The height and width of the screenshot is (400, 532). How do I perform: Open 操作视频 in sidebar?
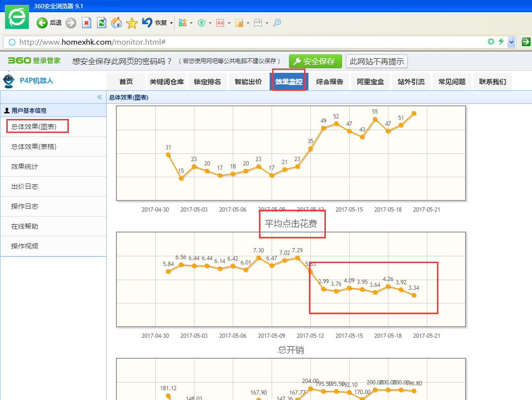coord(53,246)
